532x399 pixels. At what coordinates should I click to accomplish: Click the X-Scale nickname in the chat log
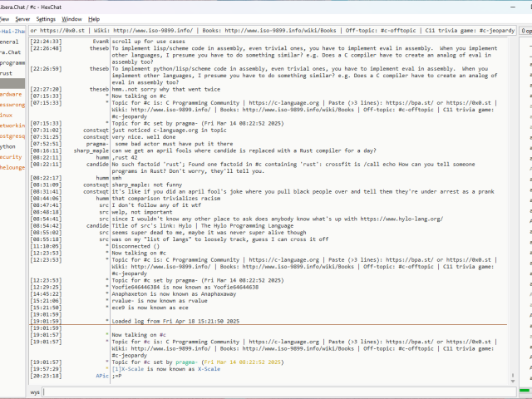click(209, 368)
